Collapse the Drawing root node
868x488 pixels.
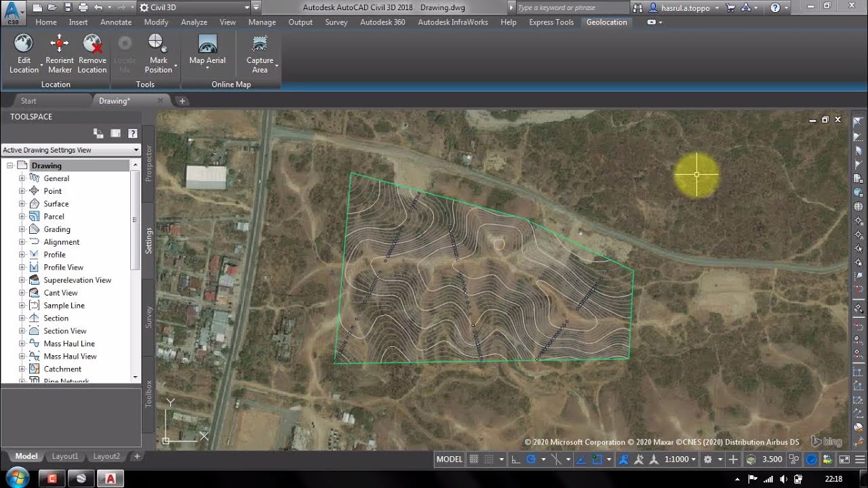pos(10,165)
